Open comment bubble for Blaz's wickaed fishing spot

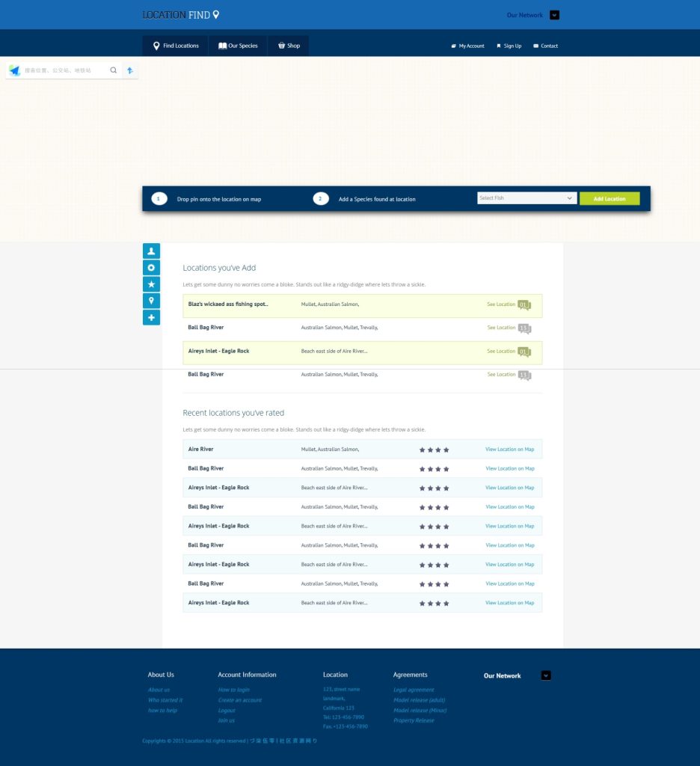coord(524,305)
